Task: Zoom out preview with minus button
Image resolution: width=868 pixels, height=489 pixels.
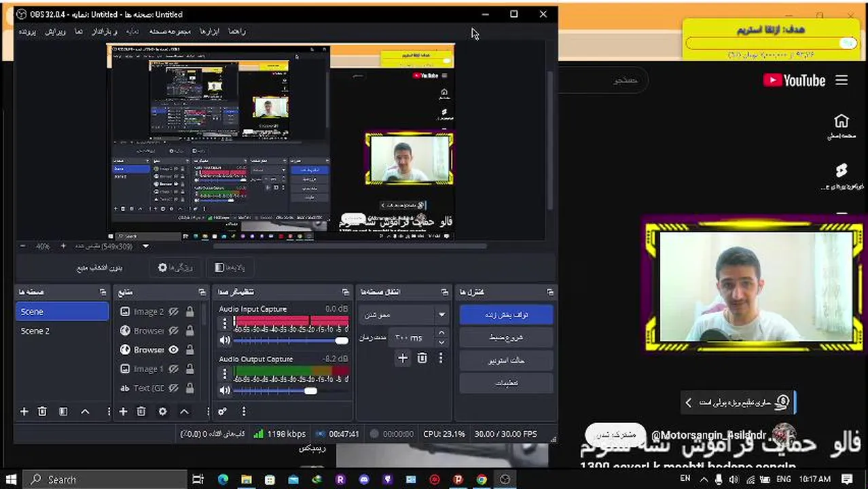Action: (22, 247)
